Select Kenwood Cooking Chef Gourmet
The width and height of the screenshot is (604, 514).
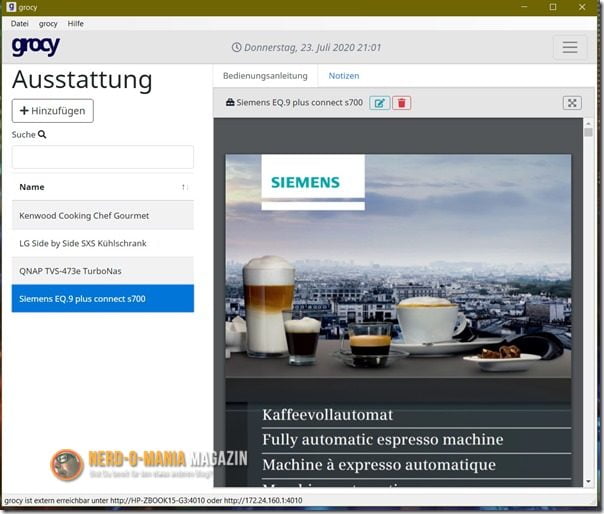pos(102,215)
